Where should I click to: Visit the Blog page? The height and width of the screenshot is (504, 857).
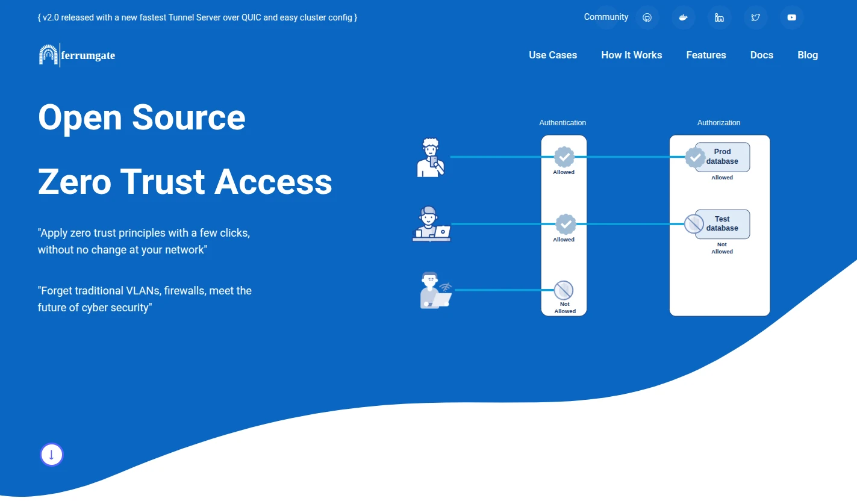tap(808, 55)
